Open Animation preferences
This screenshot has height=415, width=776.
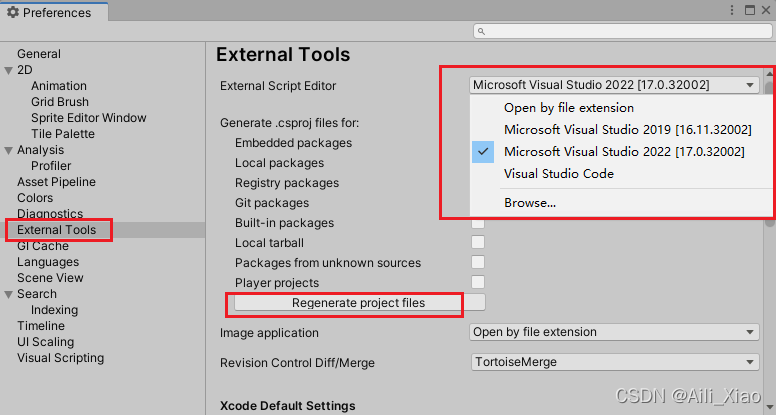click(59, 86)
